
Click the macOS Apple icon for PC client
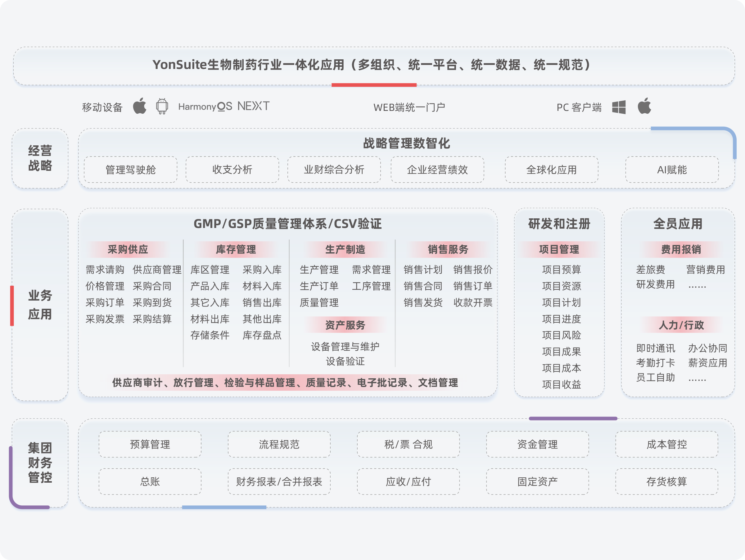(645, 107)
